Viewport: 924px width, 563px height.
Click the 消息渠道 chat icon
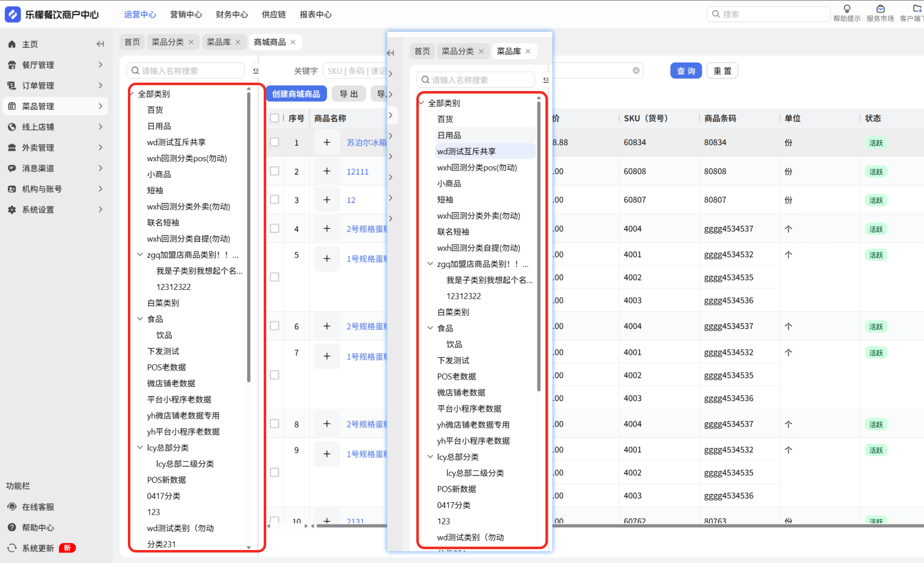tap(12, 168)
